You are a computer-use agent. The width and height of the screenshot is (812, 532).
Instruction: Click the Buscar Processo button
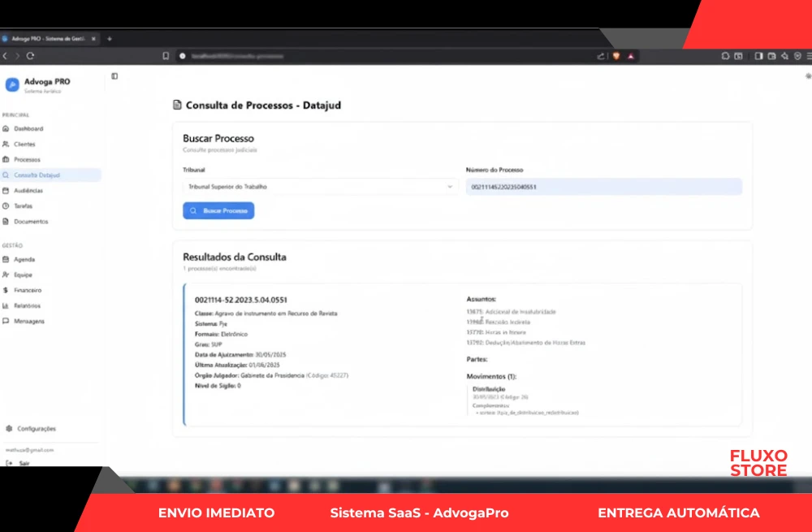218,210
